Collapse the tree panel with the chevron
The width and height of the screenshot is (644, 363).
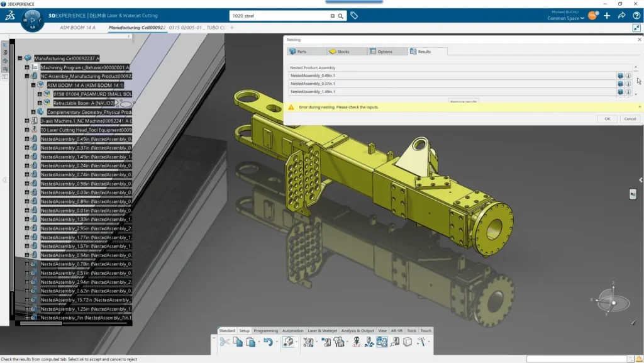(128, 36)
